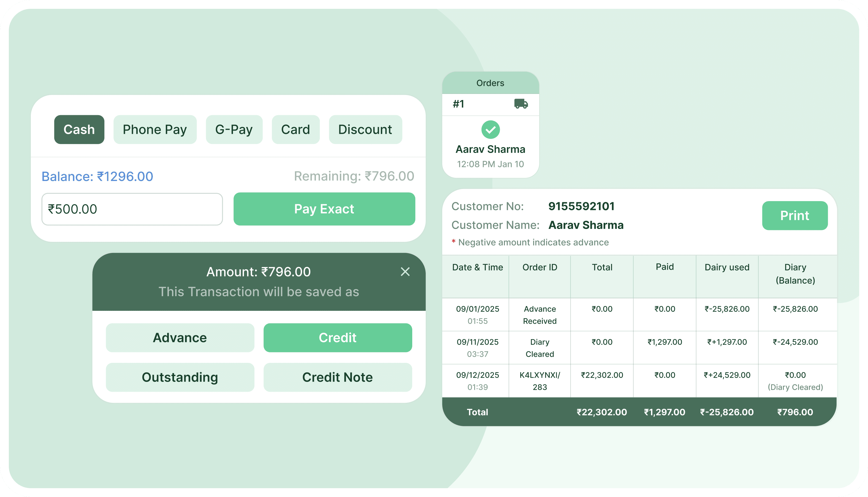Switch payment mode to G-Pay
The width and height of the screenshot is (868, 497).
pyautogui.click(x=234, y=129)
